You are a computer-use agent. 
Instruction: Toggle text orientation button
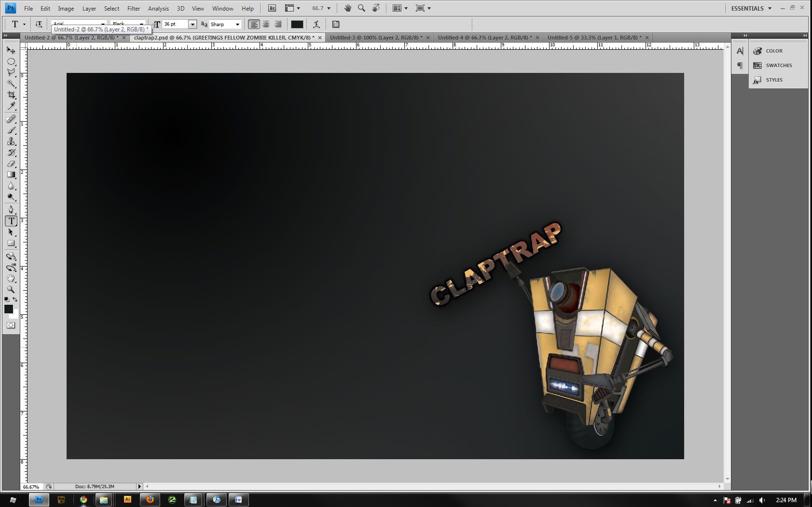coord(39,24)
